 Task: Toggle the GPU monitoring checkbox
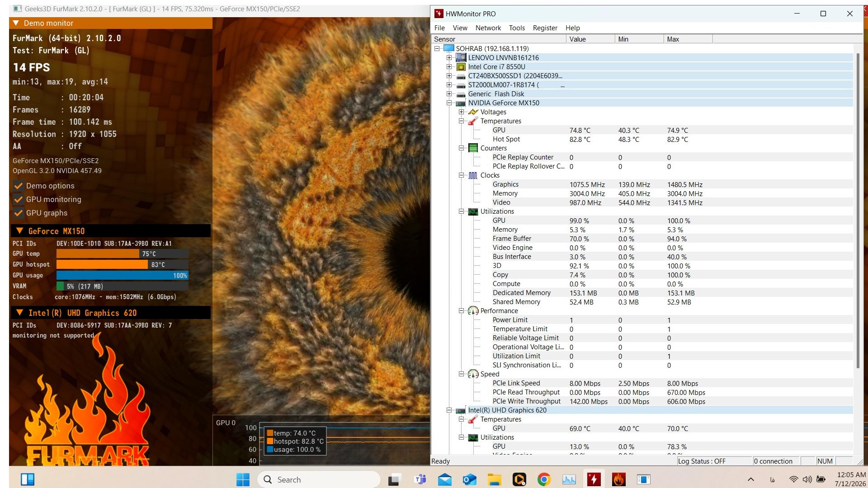coord(19,199)
